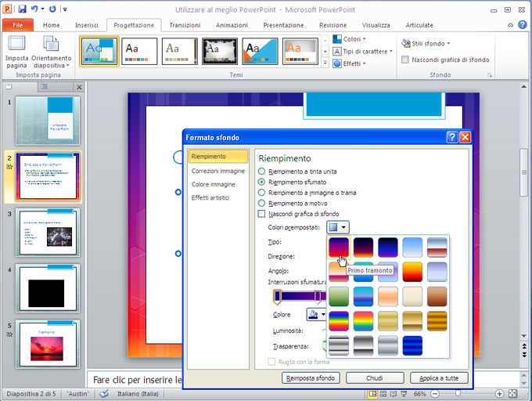Choose Primo tramonto preset gradient swatch
Image resolution: width=532 pixels, height=401 pixels.
pos(339,247)
